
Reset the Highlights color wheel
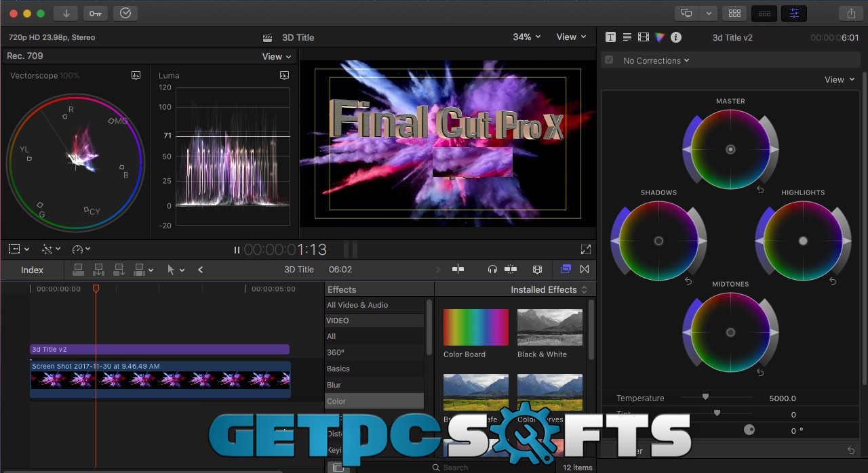(833, 281)
